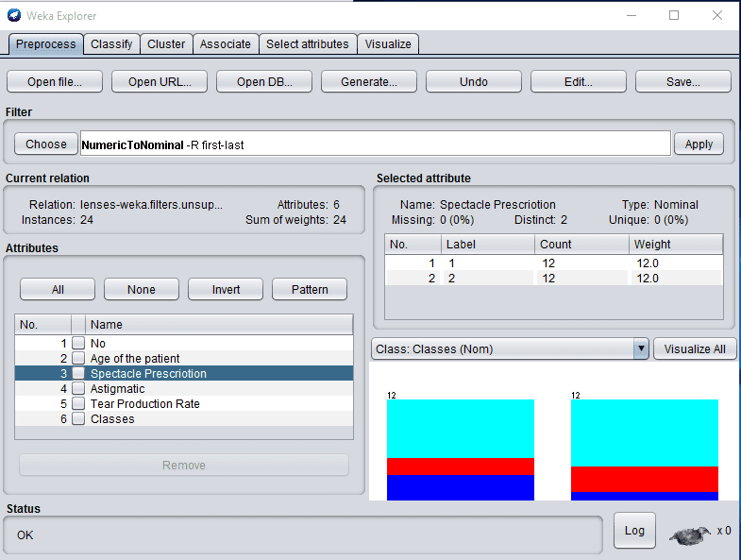Click label 2 row in attribute table
The height and width of the screenshot is (560, 741).
(x=554, y=278)
